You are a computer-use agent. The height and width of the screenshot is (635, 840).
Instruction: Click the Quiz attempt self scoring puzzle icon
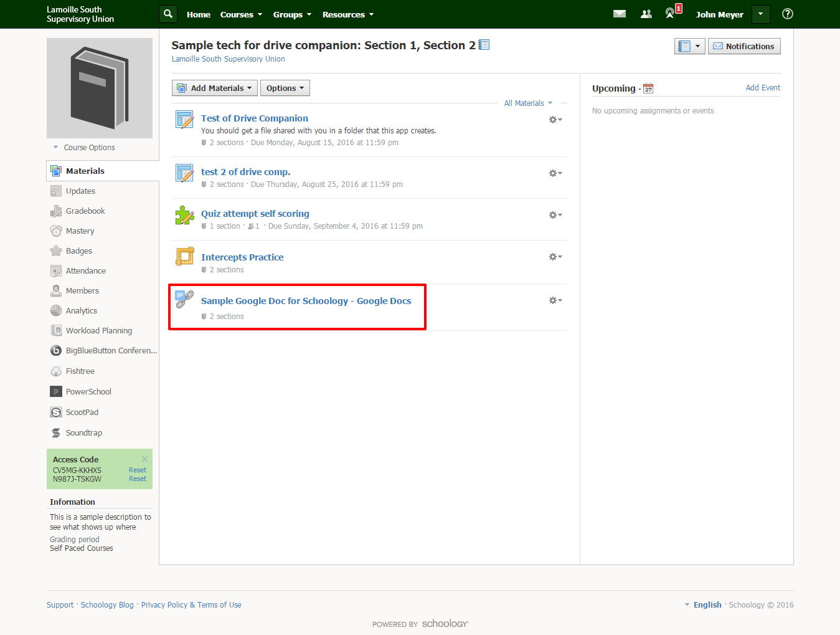click(184, 215)
